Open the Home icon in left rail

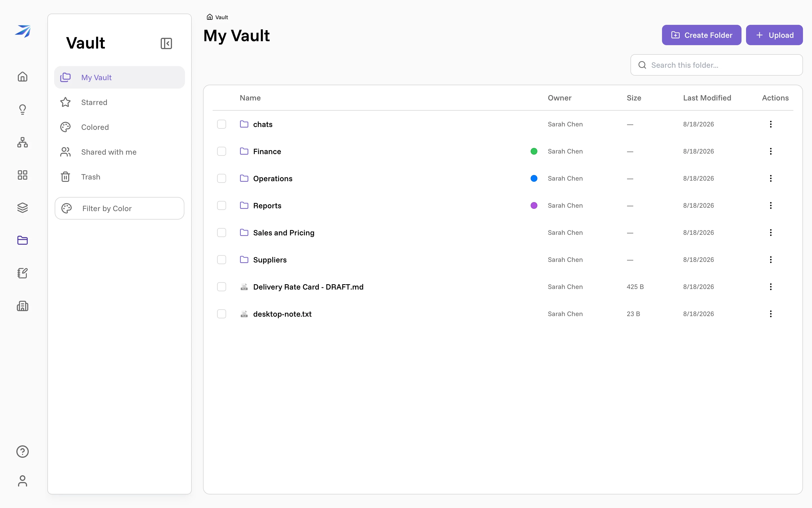23,76
